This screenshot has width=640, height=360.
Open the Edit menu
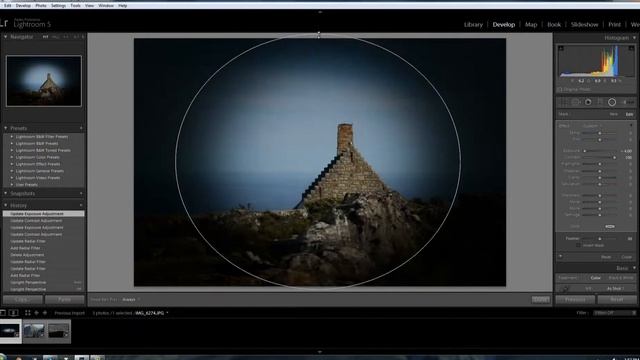(x=7, y=6)
